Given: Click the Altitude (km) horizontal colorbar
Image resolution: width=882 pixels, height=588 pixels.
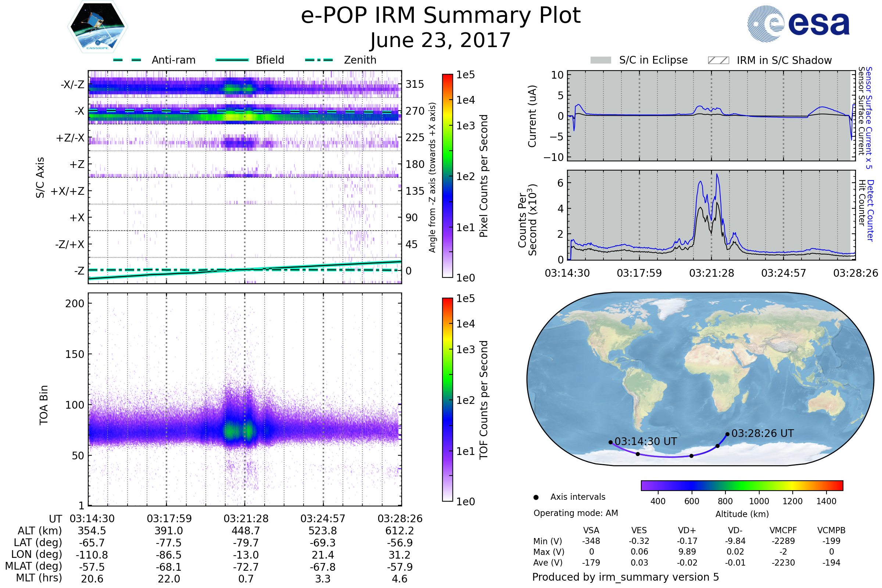Looking at the screenshot, I should [742, 485].
